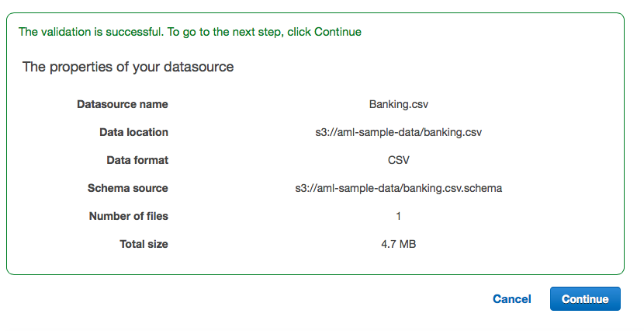Click 'The properties of your datasource' heading
This screenshot has height=331, width=644.
click(128, 67)
